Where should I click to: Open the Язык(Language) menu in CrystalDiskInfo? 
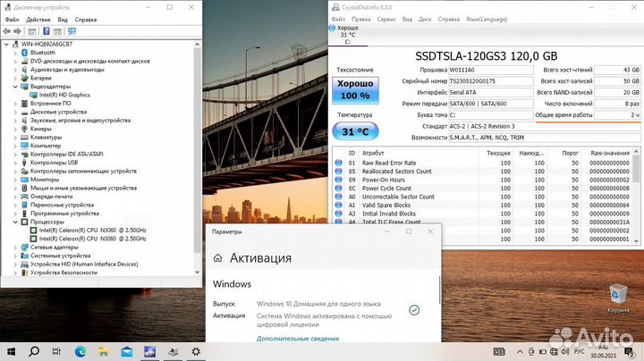click(481, 18)
